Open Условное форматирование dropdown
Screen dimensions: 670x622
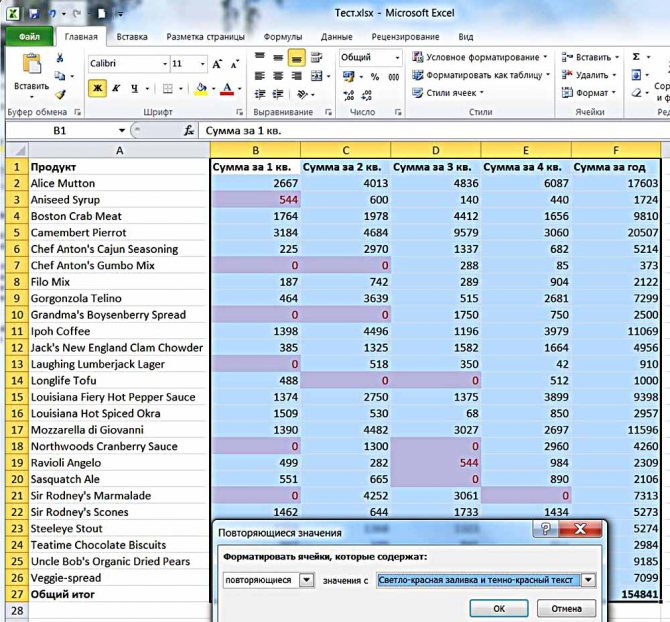coord(480,57)
